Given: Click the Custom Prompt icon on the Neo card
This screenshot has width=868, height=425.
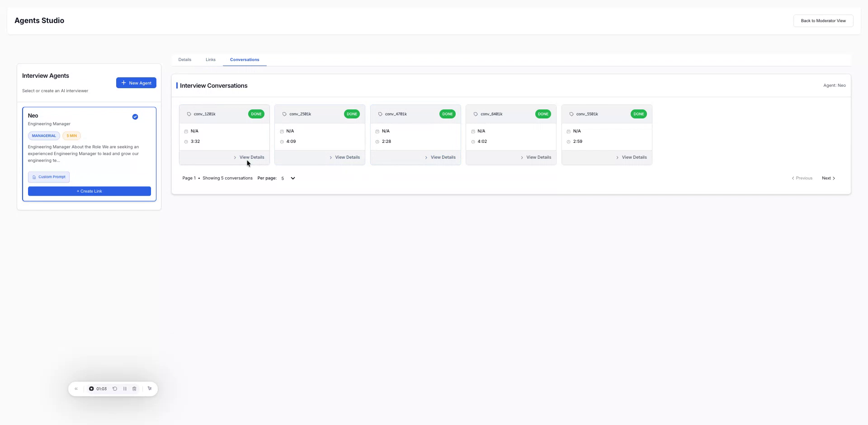Looking at the screenshot, I should coord(34,177).
